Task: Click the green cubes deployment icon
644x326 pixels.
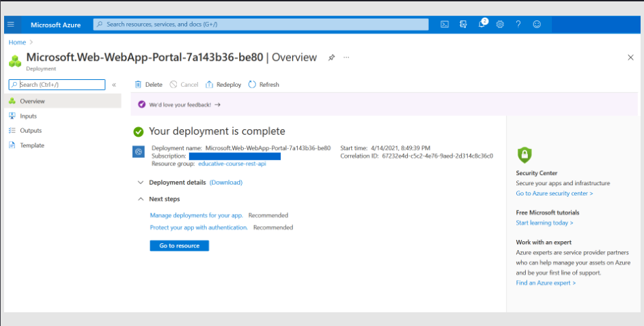Action: pyautogui.click(x=15, y=61)
